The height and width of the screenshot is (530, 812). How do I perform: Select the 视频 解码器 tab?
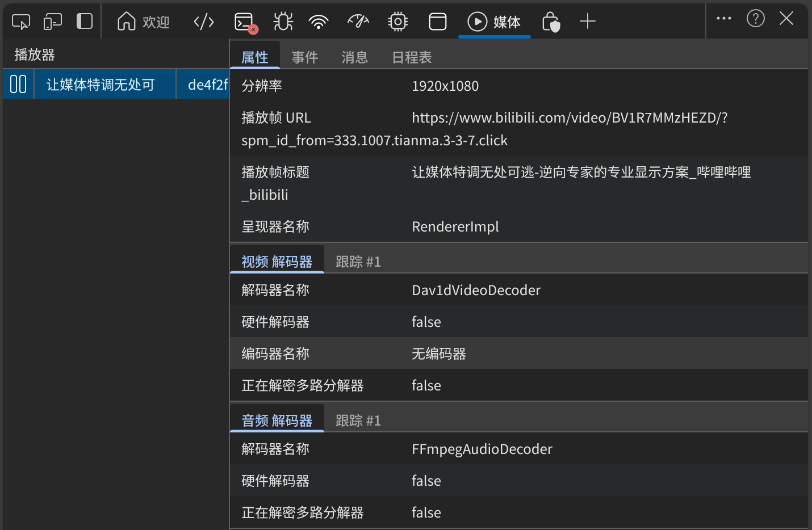point(277,261)
